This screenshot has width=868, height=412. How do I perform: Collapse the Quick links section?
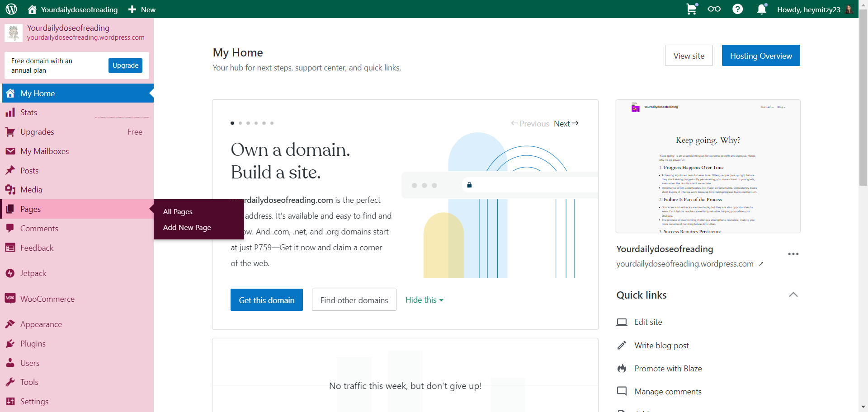click(793, 295)
